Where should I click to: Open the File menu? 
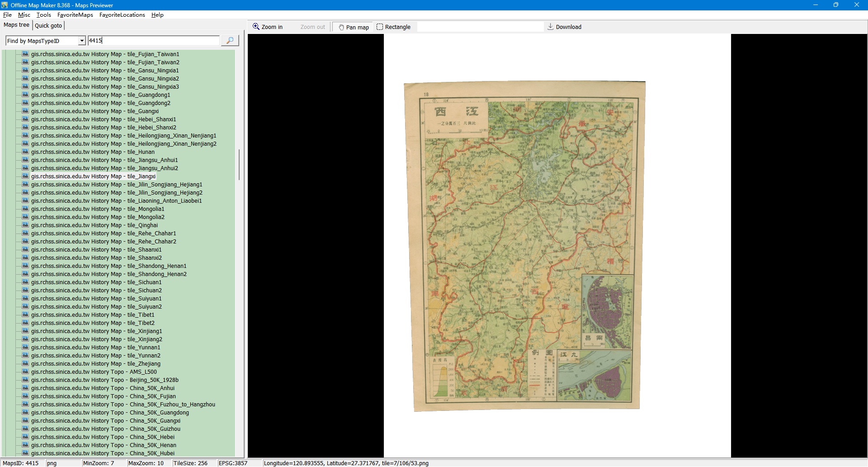click(7, 15)
